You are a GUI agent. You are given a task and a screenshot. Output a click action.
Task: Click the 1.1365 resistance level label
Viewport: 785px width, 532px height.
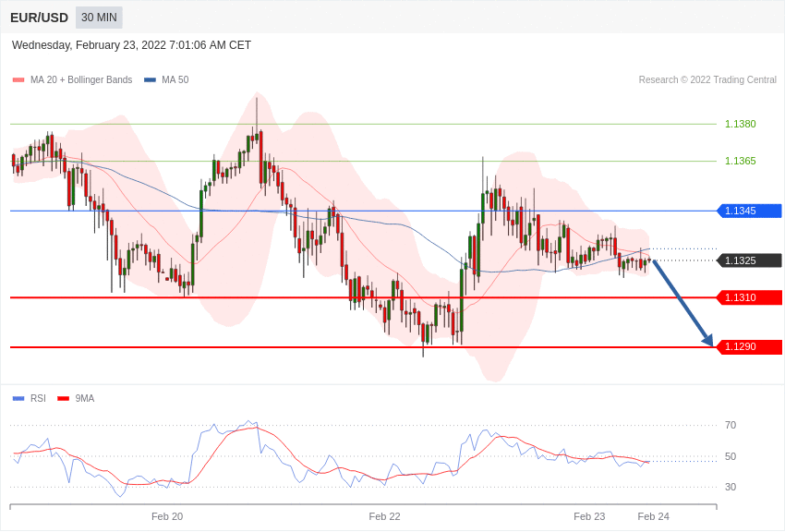tap(741, 161)
